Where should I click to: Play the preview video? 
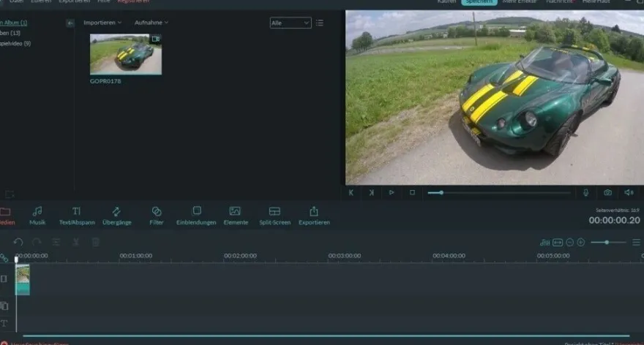[392, 192]
